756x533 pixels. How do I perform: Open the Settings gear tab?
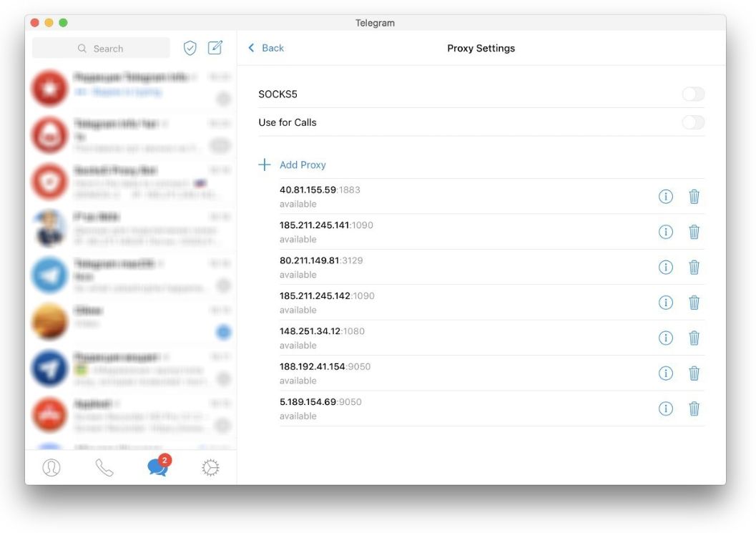coord(210,467)
